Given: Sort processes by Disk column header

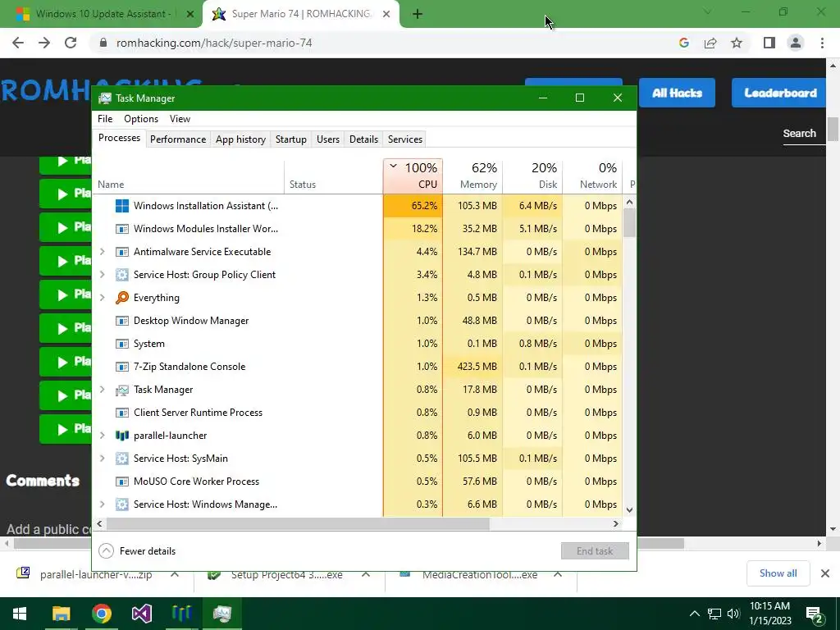Looking at the screenshot, I should click(533, 176).
